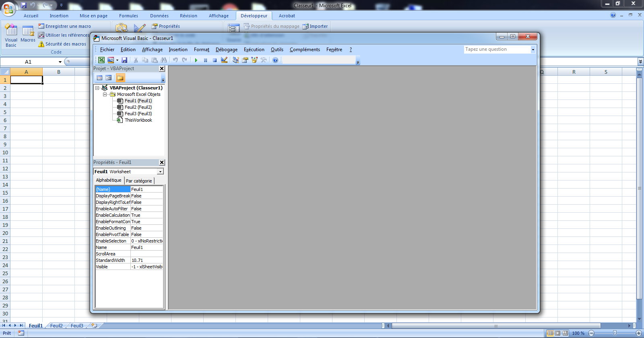Click the zoom out minus button
The image size is (644, 338).
coord(591,333)
